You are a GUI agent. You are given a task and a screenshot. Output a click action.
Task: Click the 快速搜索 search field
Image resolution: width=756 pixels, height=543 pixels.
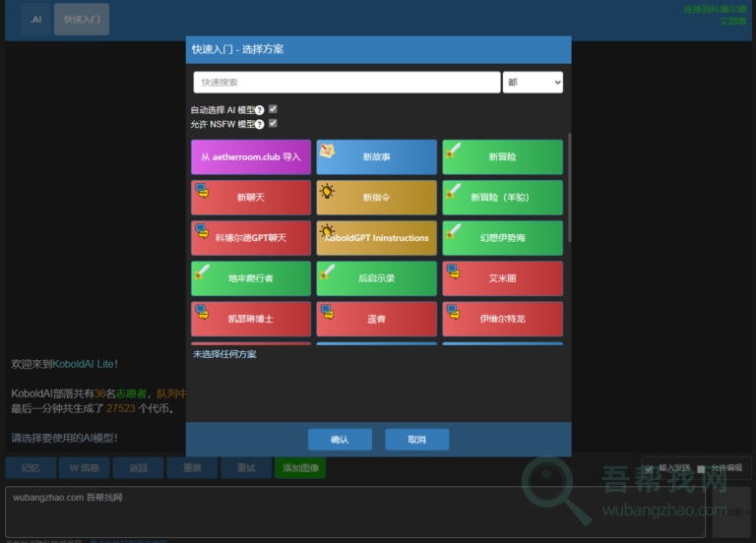tap(346, 83)
